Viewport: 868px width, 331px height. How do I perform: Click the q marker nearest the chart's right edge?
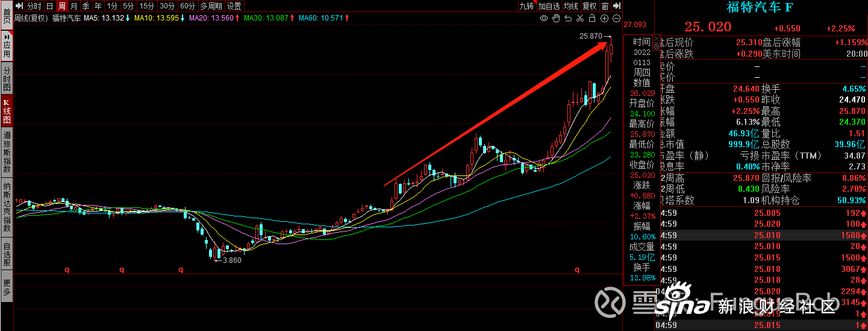(576, 270)
